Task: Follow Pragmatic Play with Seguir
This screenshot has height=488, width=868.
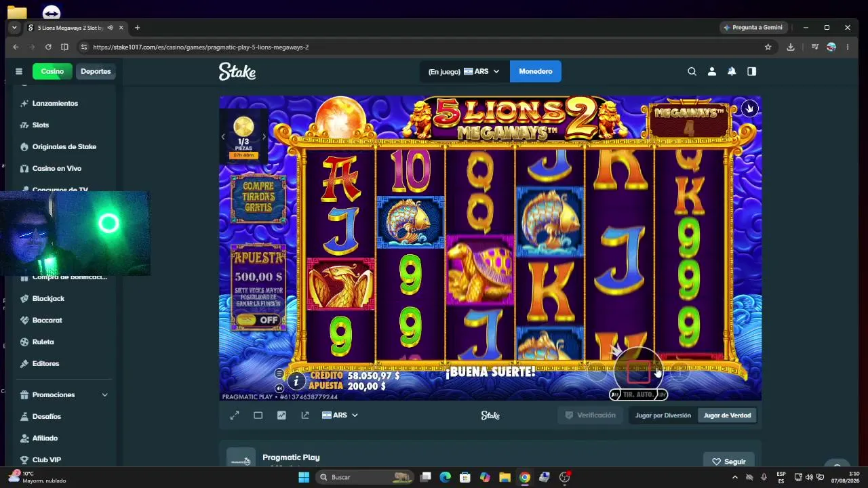Action: pyautogui.click(x=729, y=462)
